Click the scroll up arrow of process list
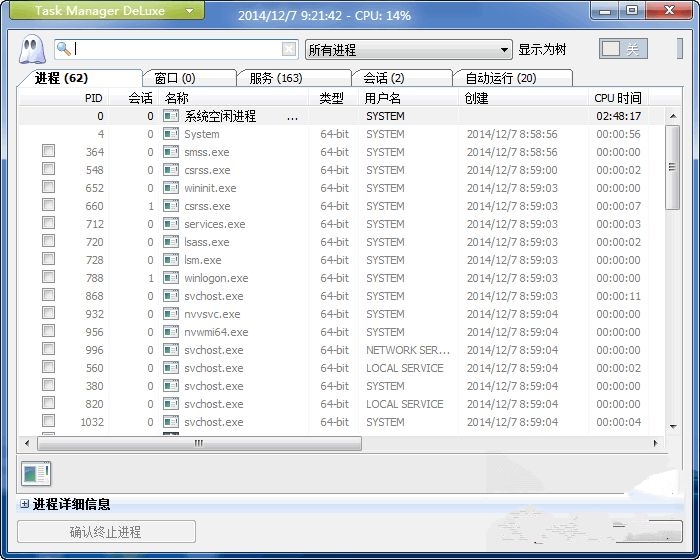700x560 pixels. [x=673, y=116]
